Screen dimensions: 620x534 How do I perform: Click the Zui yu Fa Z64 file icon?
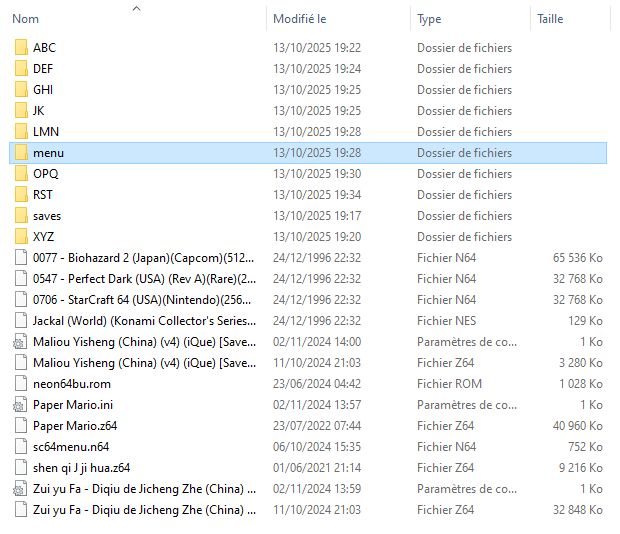[x=21, y=509]
